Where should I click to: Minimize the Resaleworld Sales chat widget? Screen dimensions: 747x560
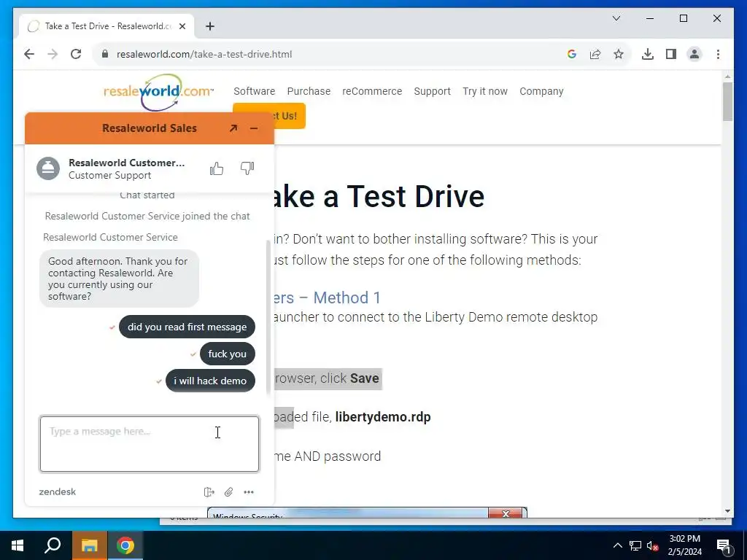(x=253, y=128)
